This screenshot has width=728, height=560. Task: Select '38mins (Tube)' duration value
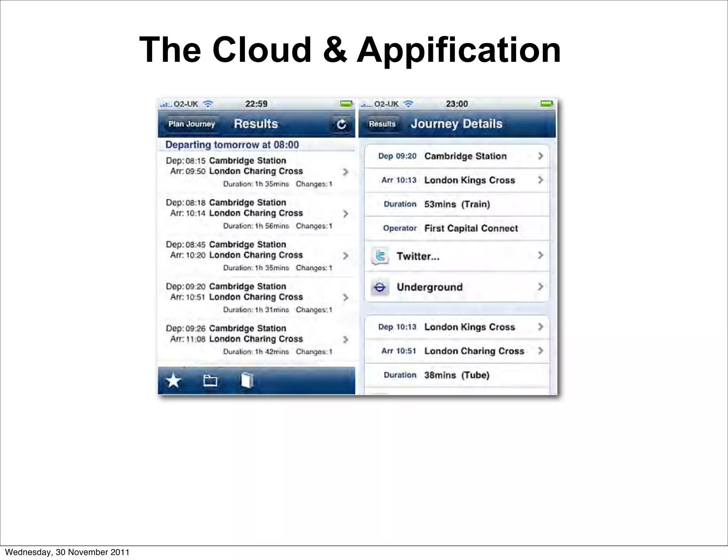point(457,375)
